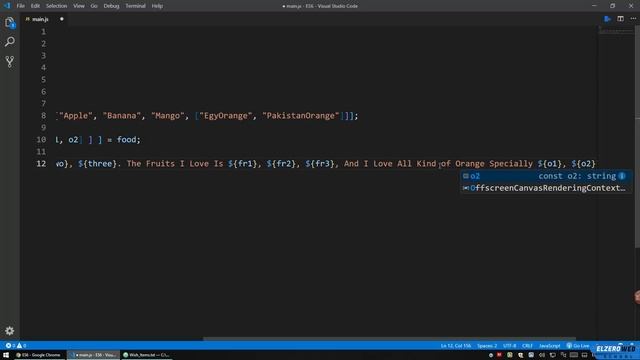The width and height of the screenshot is (640, 360).
Task: Open the Manage gear in activity bar
Action: pyautogui.click(x=10, y=331)
